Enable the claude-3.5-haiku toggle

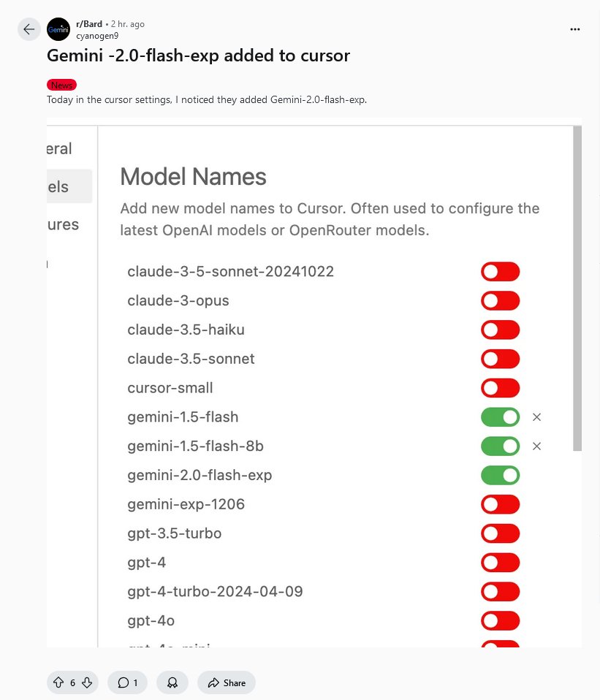(x=500, y=330)
